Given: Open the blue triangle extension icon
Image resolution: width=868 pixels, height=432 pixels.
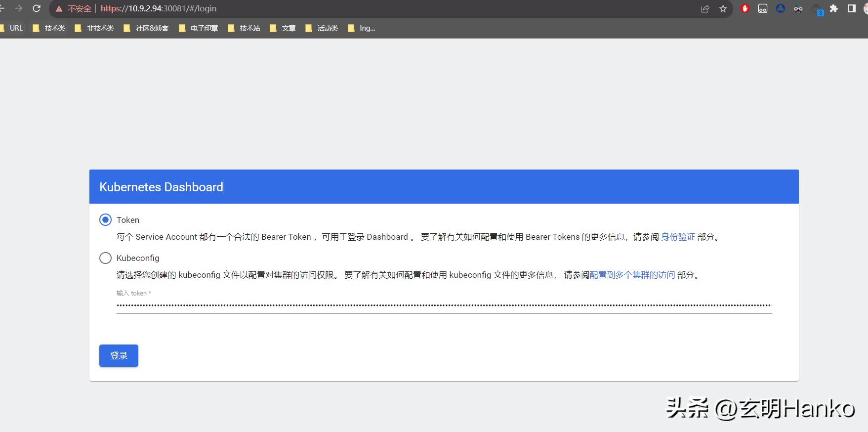Looking at the screenshot, I should pos(781,8).
